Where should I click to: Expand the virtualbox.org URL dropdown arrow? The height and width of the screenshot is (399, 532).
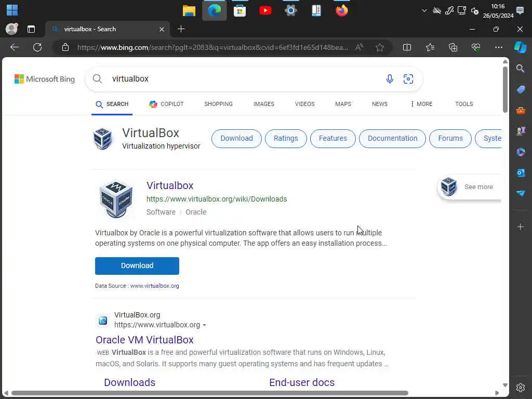coord(204,325)
